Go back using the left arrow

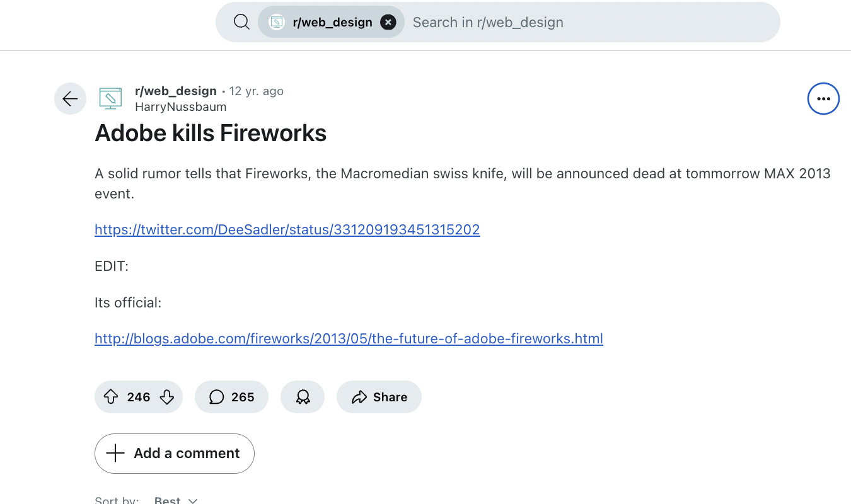[x=70, y=98]
